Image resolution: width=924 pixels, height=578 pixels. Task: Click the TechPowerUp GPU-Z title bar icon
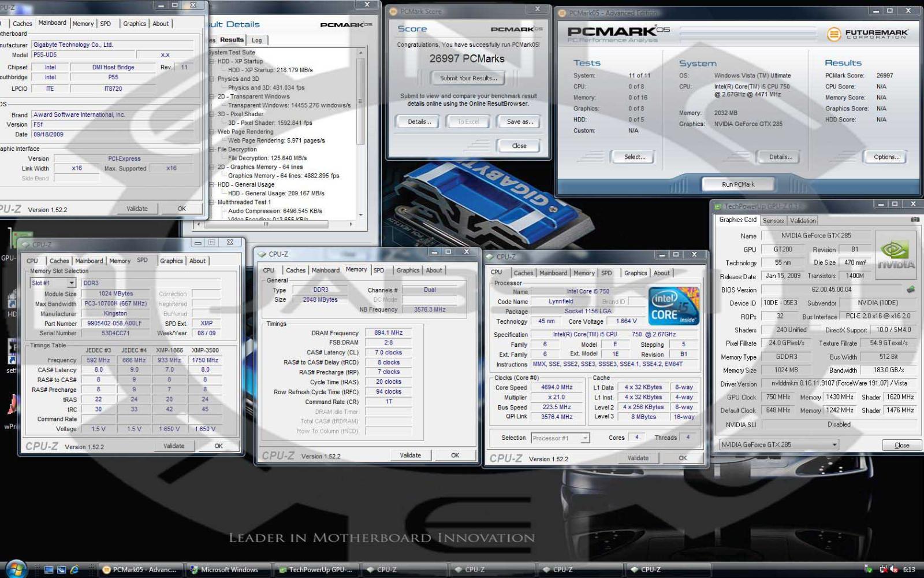(718, 206)
